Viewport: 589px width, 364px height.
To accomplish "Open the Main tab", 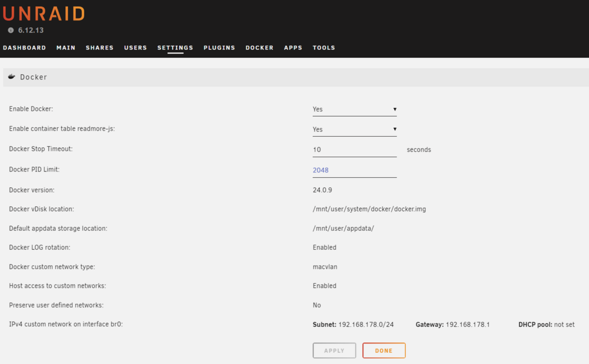I will pos(66,48).
